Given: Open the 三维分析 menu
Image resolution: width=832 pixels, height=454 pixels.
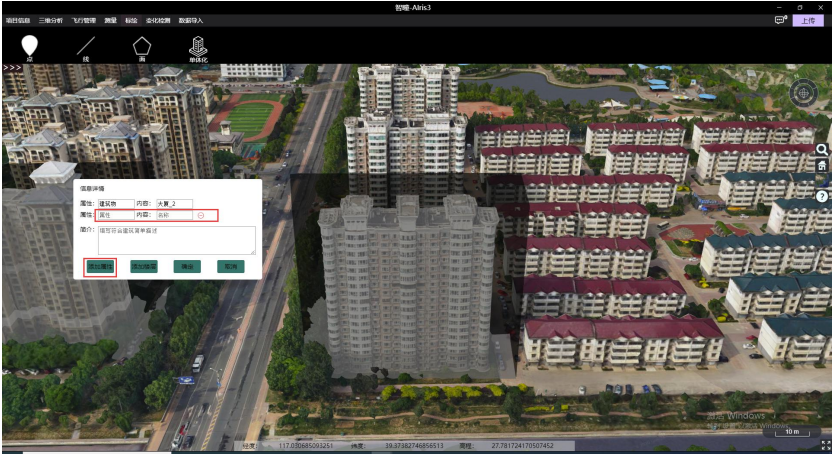Looking at the screenshot, I should tap(50, 20).
